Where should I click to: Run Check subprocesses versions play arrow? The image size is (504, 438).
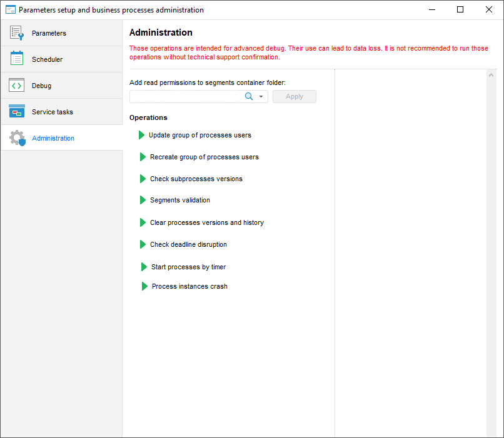(x=143, y=179)
